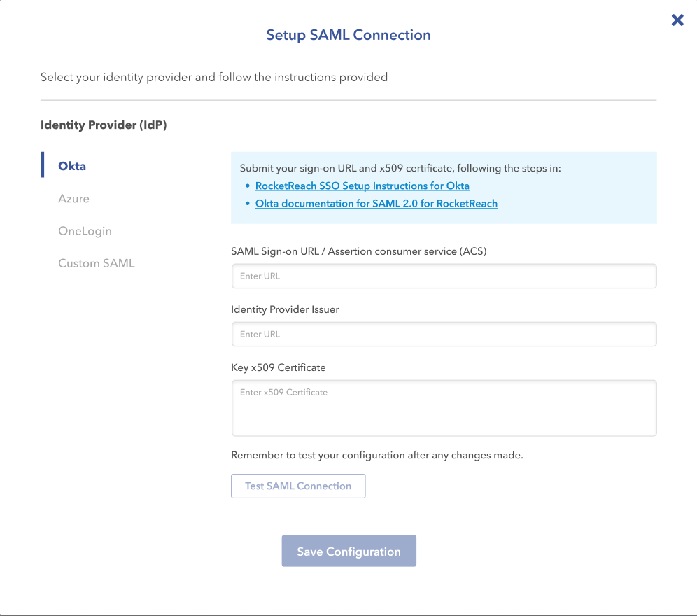Select the Okta identity provider
Viewport: 697px width, 616px height.
[x=72, y=166]
